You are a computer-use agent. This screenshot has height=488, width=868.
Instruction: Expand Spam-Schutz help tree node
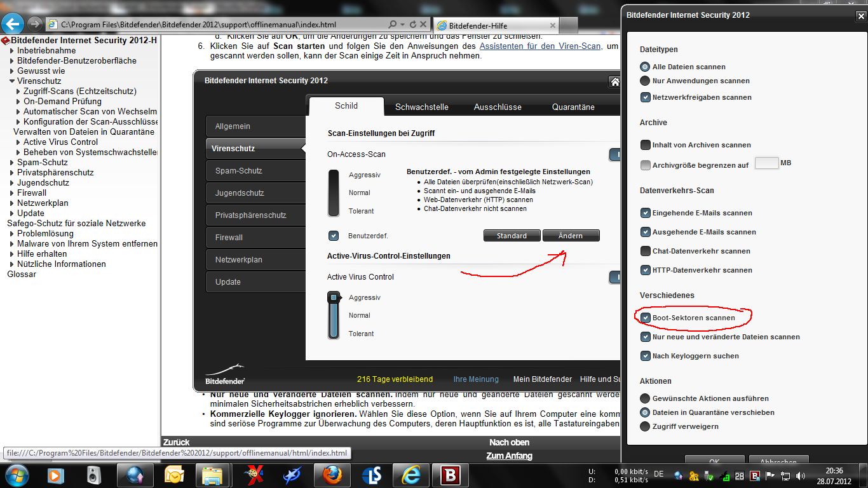11,163
